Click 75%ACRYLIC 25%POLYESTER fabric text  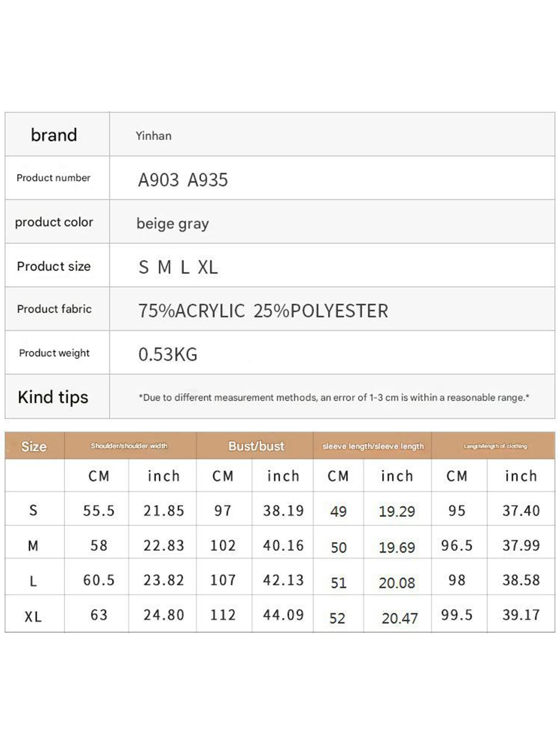click(x=263, y=311)
